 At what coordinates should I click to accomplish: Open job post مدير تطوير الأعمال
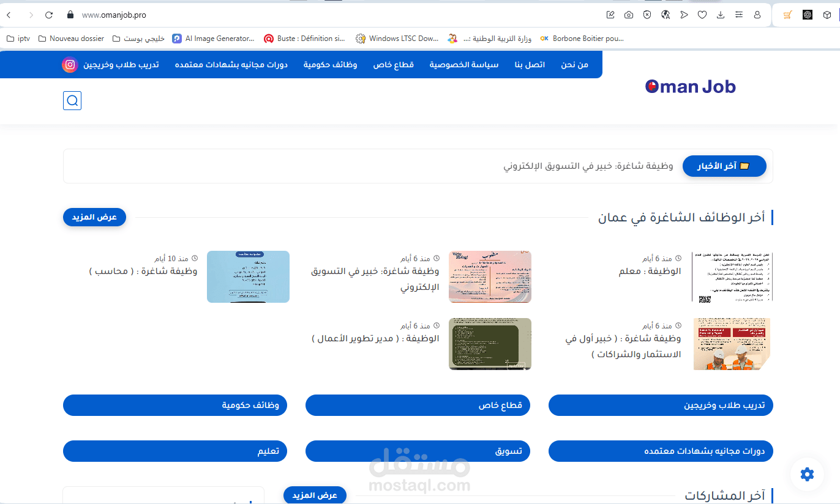point(375,338)
